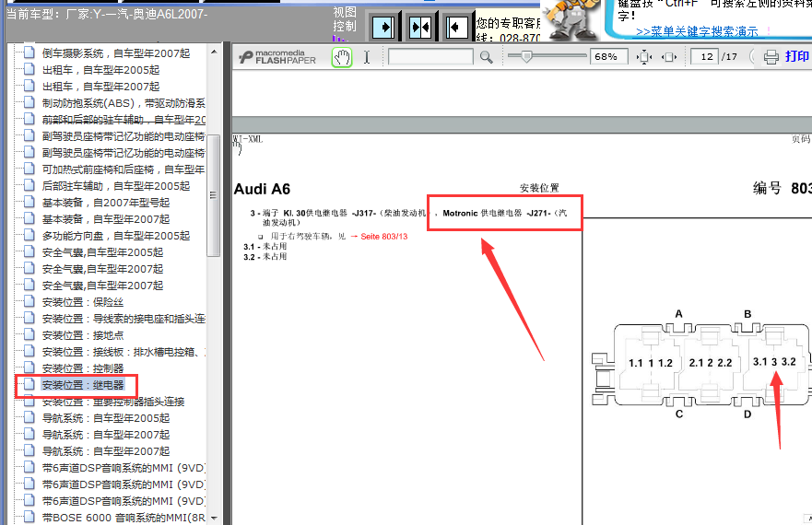This screenshot has height=525, width=812.
Task: Click the page number field showing 12
Action: point(705,57)
